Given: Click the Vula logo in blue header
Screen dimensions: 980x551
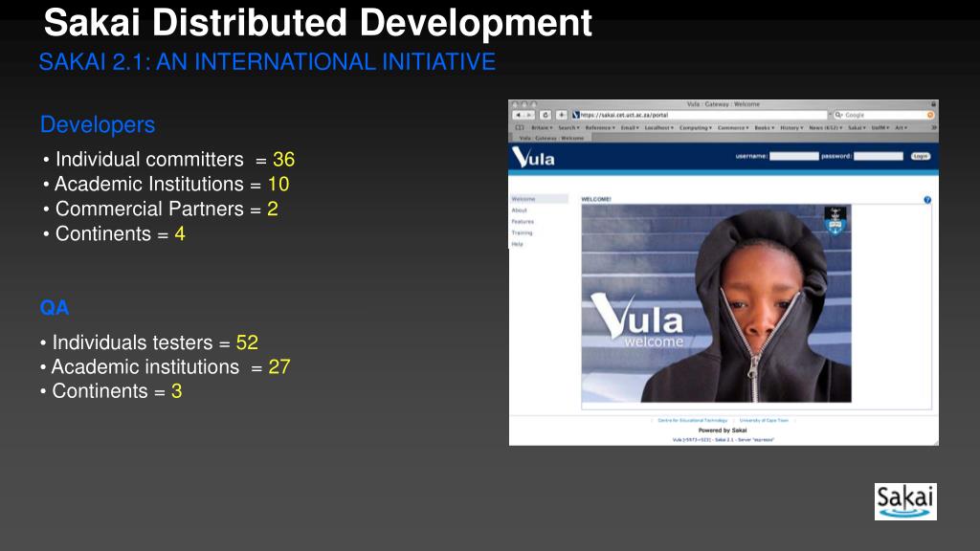Looking at the screenshot, I should point(533,158).
